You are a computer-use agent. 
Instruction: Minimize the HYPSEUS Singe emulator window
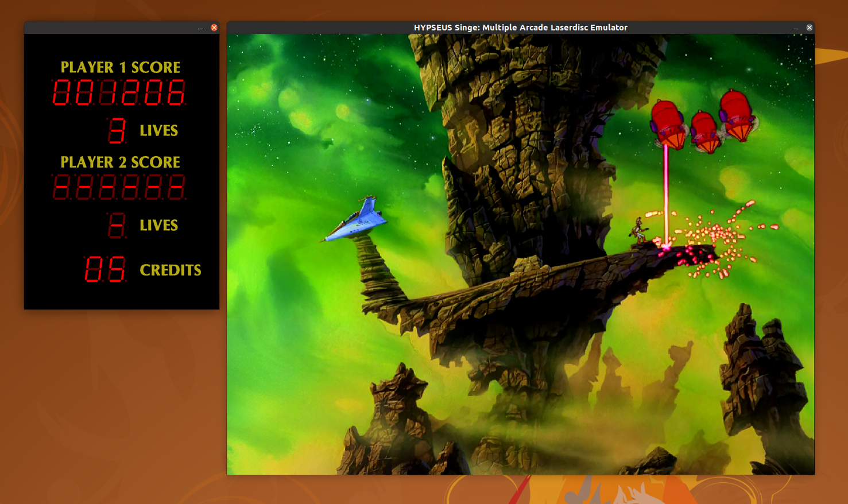coord(796,28)
